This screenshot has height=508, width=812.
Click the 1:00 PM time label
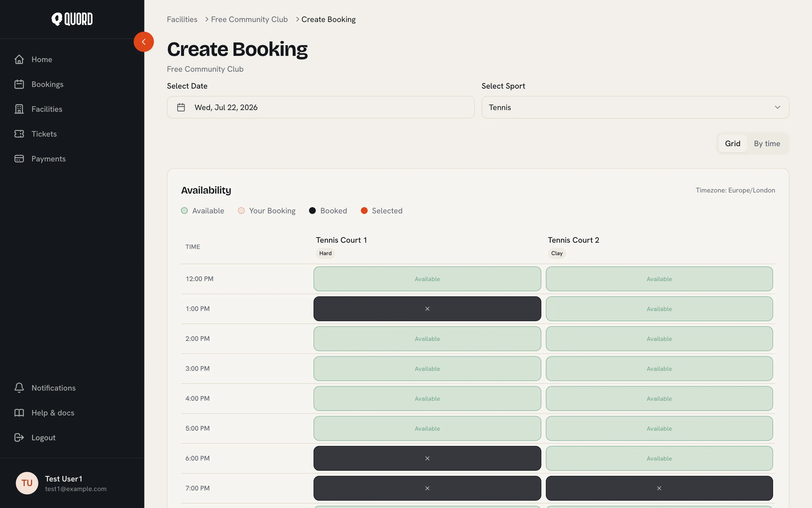198,309
